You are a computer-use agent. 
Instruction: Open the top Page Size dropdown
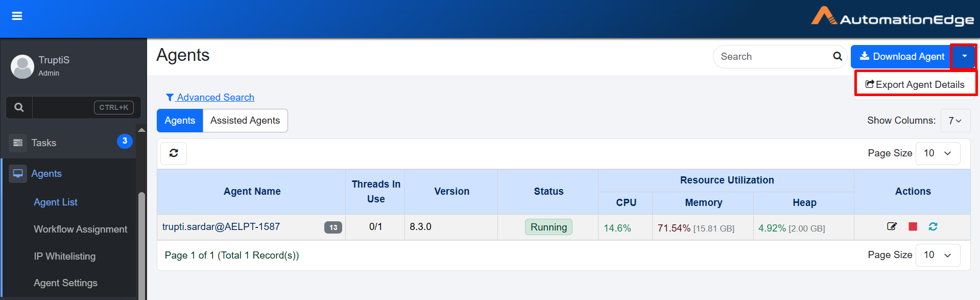(x=938, y=153)
